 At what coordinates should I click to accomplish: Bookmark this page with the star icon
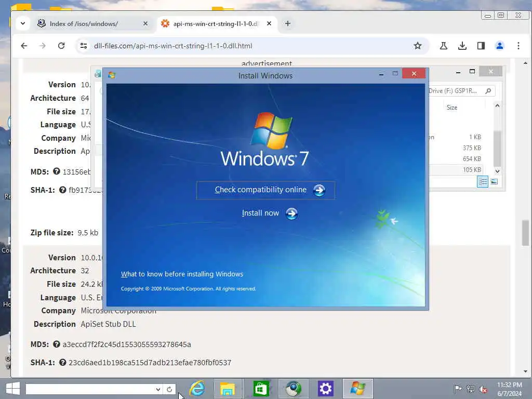coord(418,46)
